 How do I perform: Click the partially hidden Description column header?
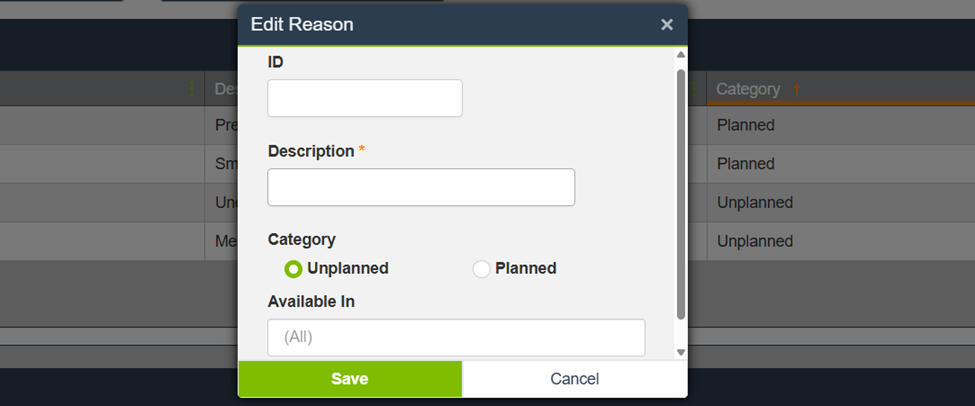pos(222,89)
